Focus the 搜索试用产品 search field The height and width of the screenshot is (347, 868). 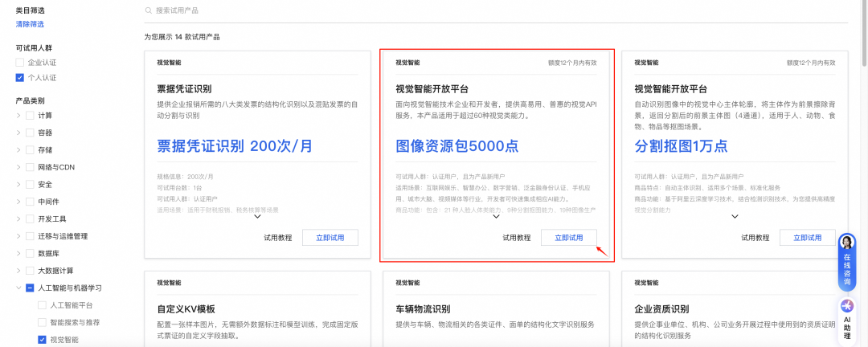[495, 10]
